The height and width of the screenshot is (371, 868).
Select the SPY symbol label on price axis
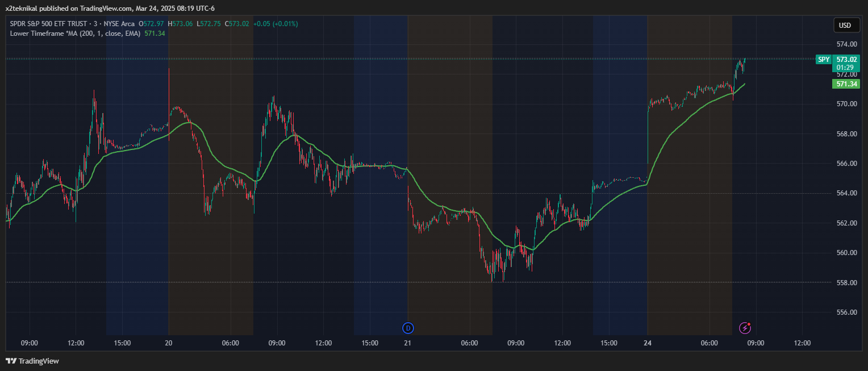824,59
